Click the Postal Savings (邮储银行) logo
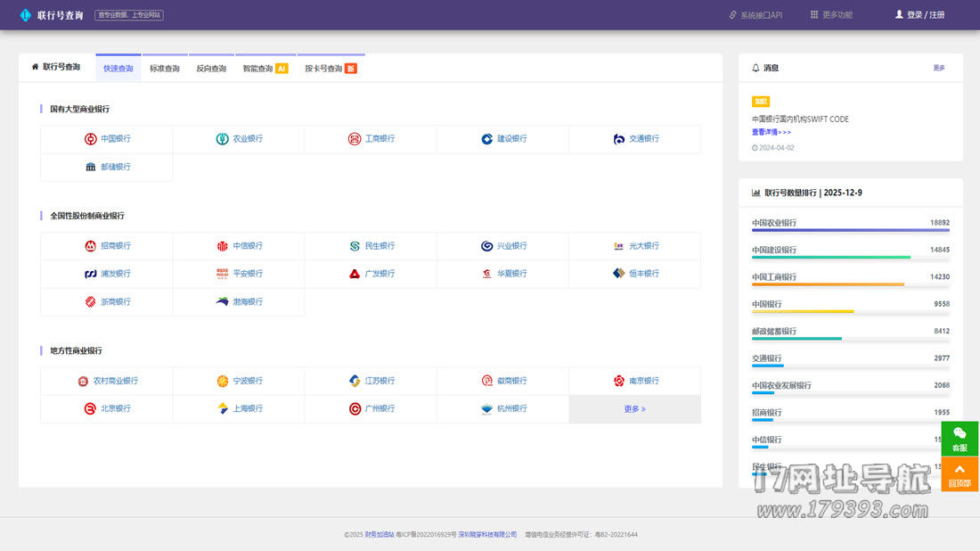This screenshot has width=980, height=551. point(91,167)
